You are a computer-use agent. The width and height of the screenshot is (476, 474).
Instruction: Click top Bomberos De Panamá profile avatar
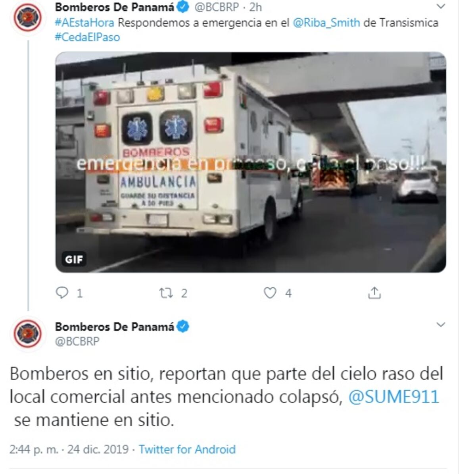coord(28,17)
